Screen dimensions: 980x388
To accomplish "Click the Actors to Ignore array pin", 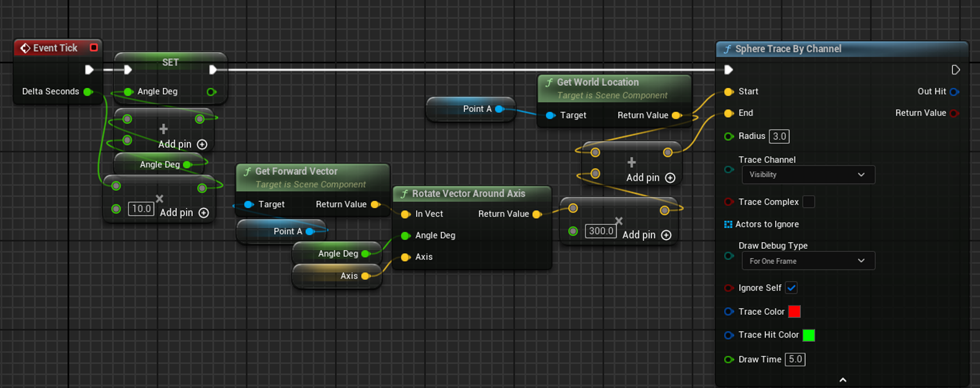I will pos(728,224).
